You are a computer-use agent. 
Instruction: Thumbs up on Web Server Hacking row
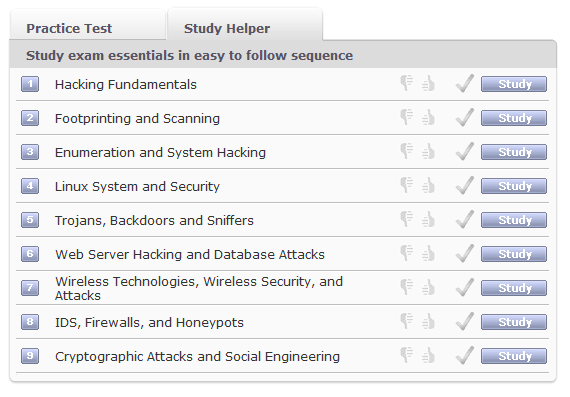(429, 253)
